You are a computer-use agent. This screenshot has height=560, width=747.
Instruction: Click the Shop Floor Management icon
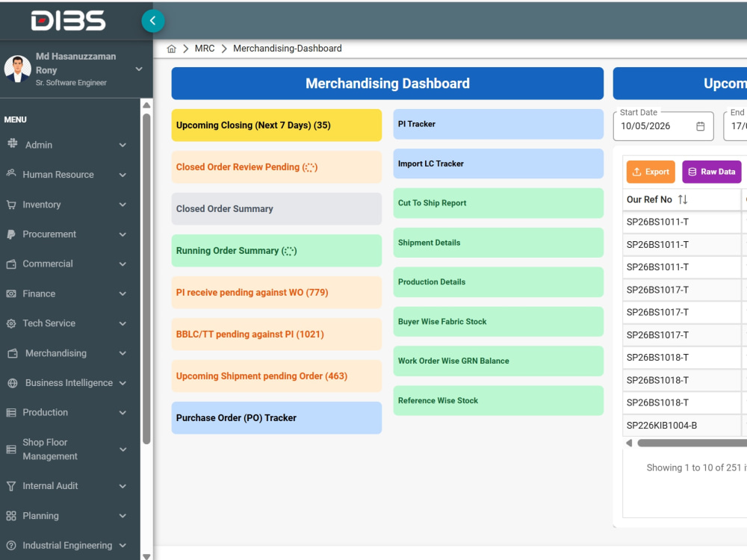click(11, 449)
